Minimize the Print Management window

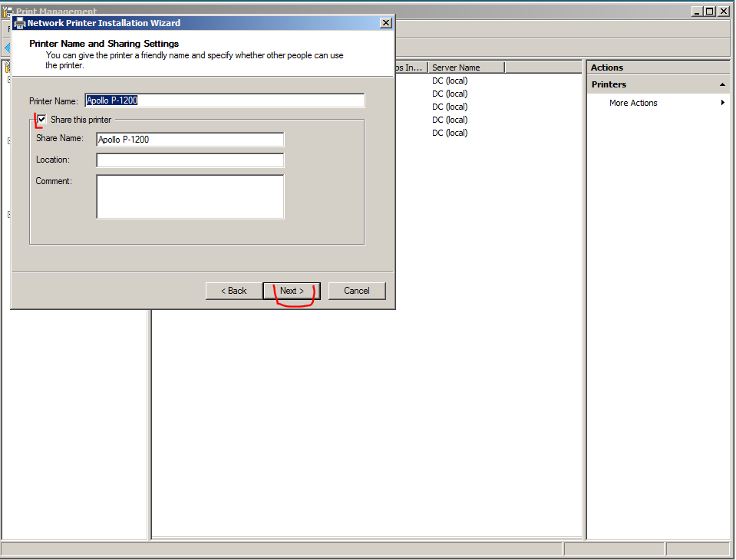tap(698, 12)
